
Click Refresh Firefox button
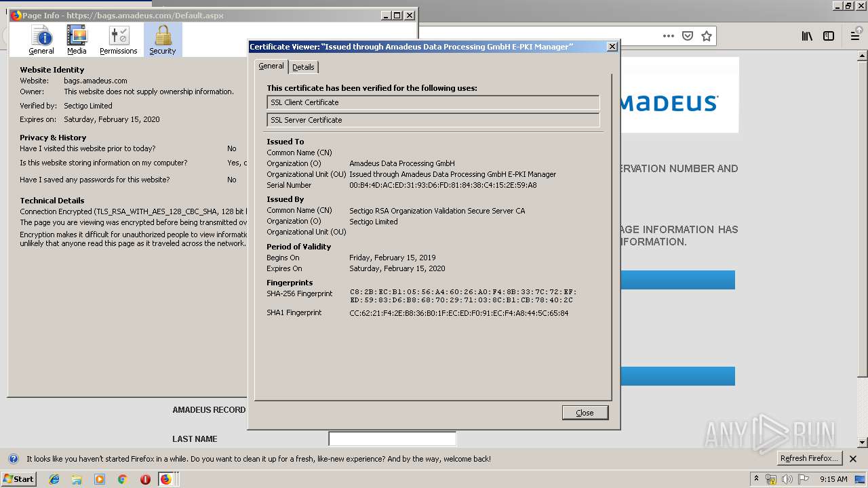pos(809,458)
